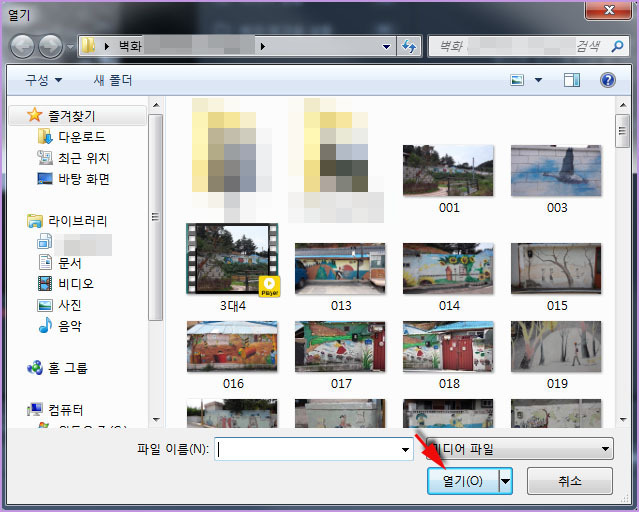Viewport: 639px width, 512px height.
Task: Click the magnifier search icon
Action: (x=617, y=46)
